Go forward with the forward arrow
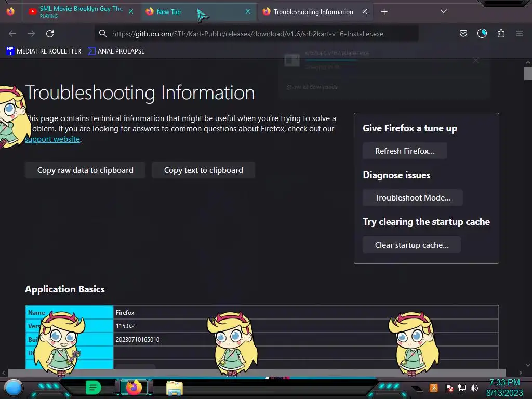532x399 pixels. pos(31,34)
